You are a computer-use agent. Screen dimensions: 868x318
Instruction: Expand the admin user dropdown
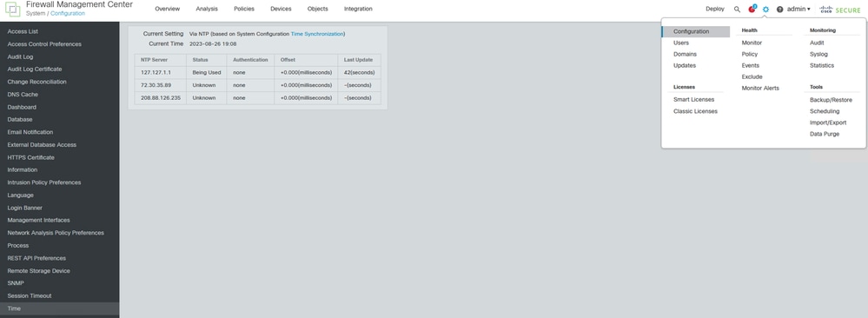pyautogui.click(x=798, y=9)
